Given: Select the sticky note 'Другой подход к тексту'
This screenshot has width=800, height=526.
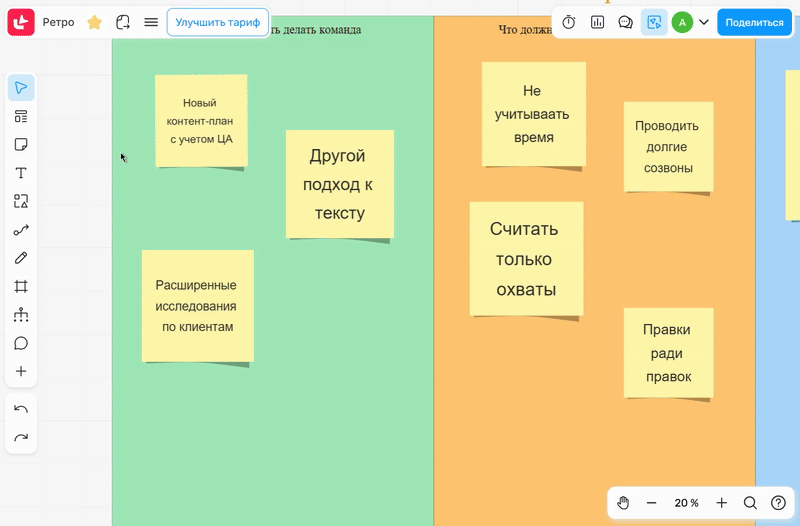Looking at the screenshot, I should point(339,184).
